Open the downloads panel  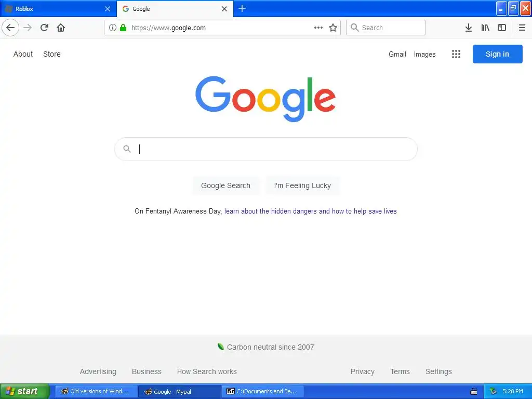click(469, 28)
